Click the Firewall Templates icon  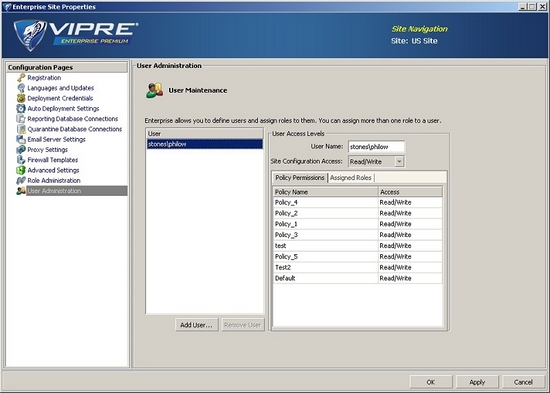point(21,160)
